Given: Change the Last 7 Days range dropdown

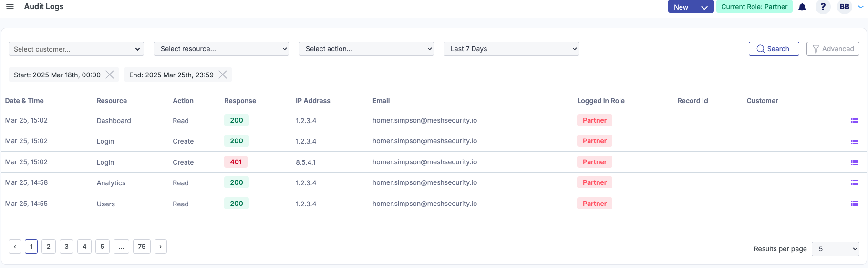Looking at the screenshot, I should [511, 49].
